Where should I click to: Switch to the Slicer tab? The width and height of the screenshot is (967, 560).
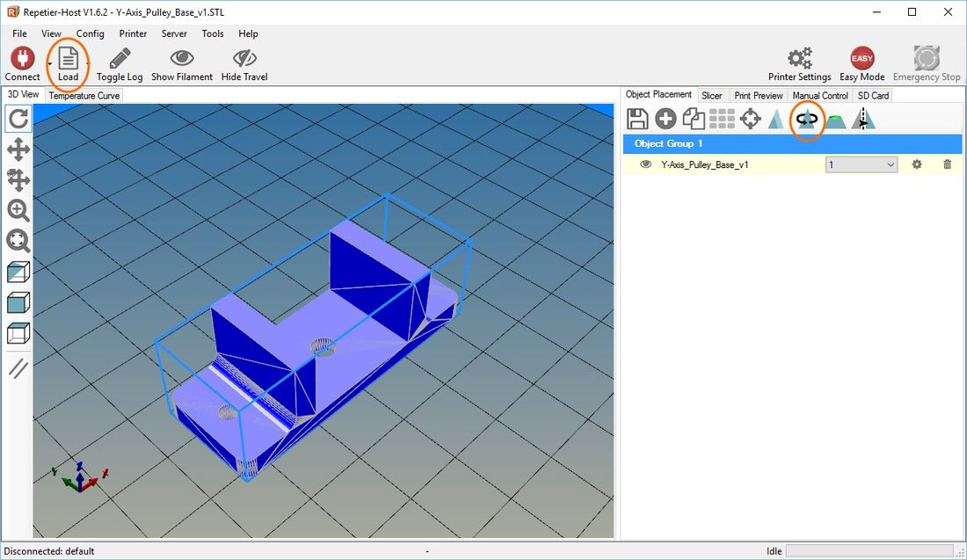(x=711, y=96)
